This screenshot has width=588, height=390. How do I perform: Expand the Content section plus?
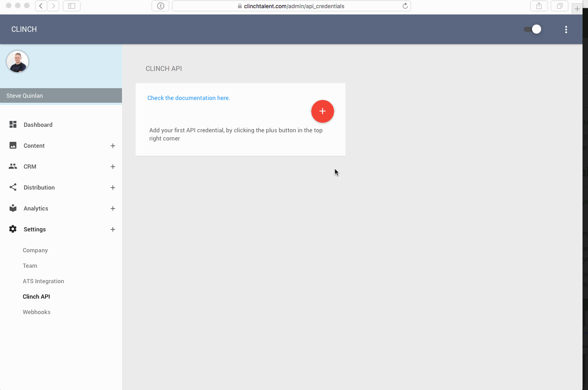pyautogui.click(x=112, y=146)
